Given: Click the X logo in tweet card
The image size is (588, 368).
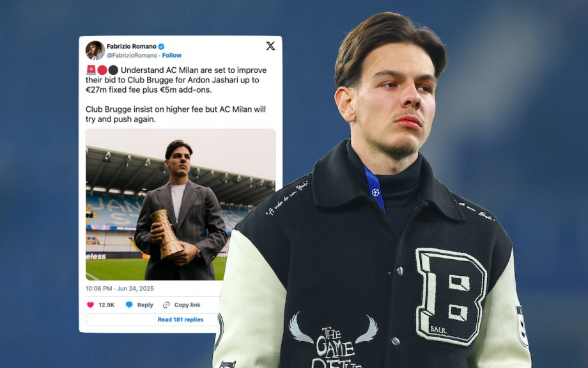Looking at the screenshot, I should tap(270, 46).
